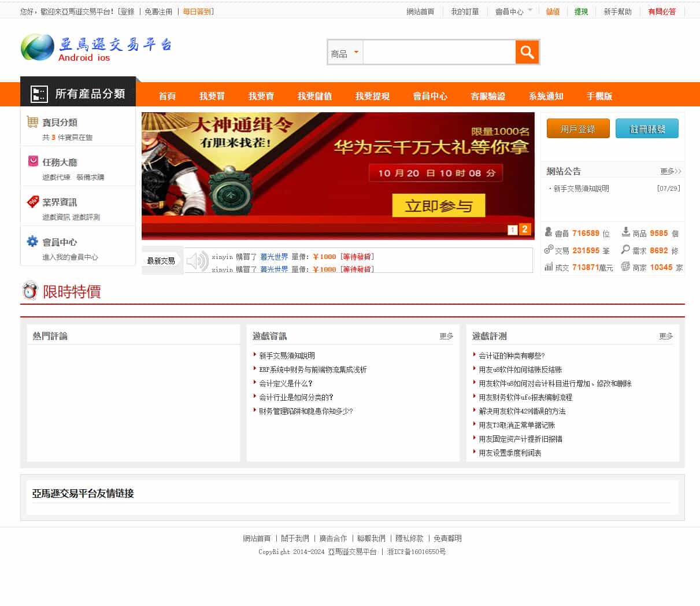Click the 免費注冊 link in the top bar

(158, 12)
